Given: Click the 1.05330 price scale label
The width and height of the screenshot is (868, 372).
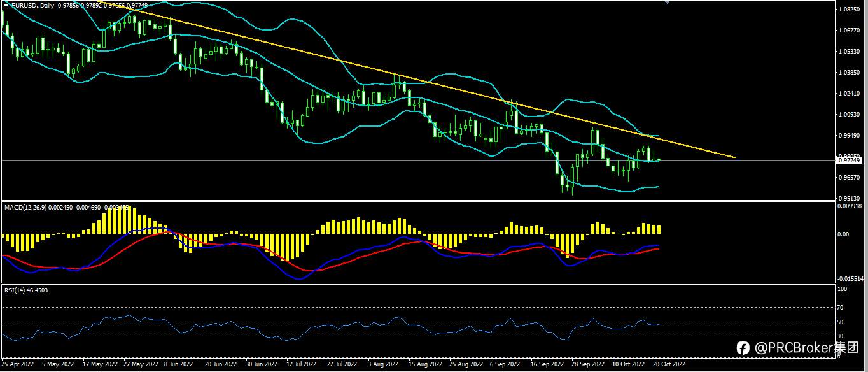Looking at the screenshot, I should (851, 52).
